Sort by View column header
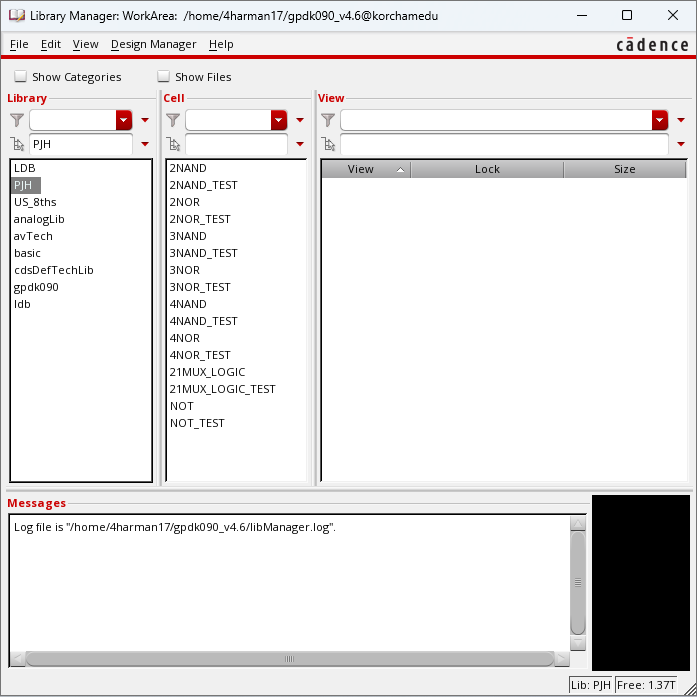This screenshot has width=697, height=697. coord(366,169)
